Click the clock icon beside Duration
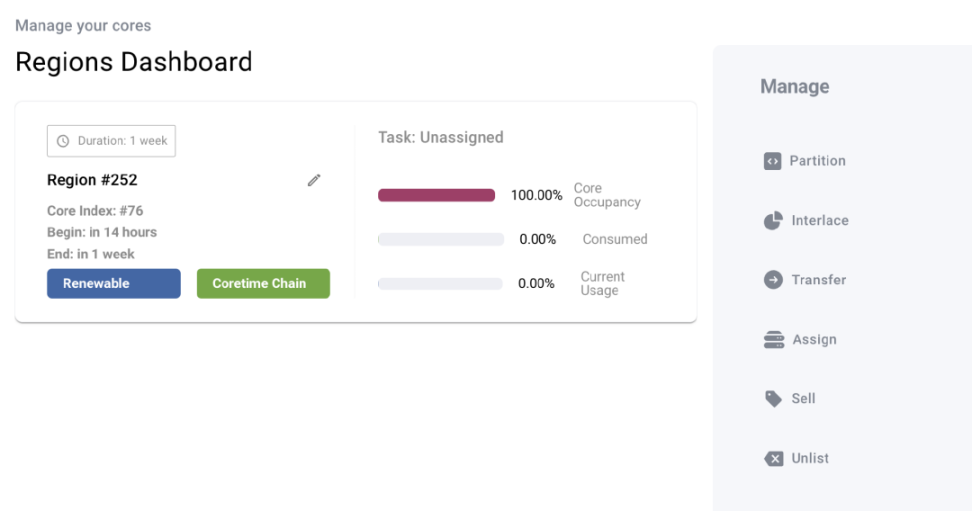This screenshot has width=972, height=511. pyautogui.click(x=63, y=141)
